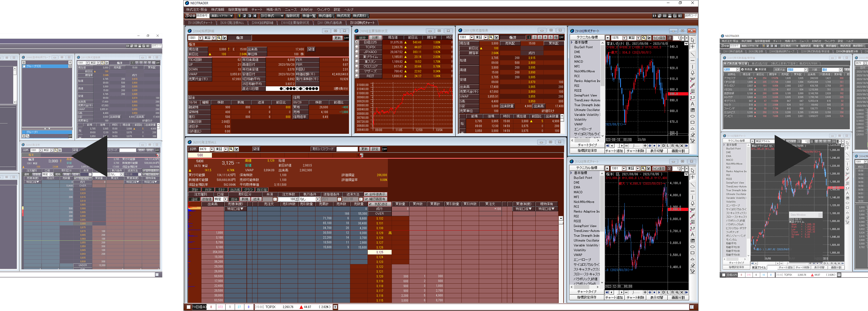The width and height of the screenshot is (868, 311).
Task: Select the trendline tool in 雪まいたけ chart
Action: coord(693,55)
